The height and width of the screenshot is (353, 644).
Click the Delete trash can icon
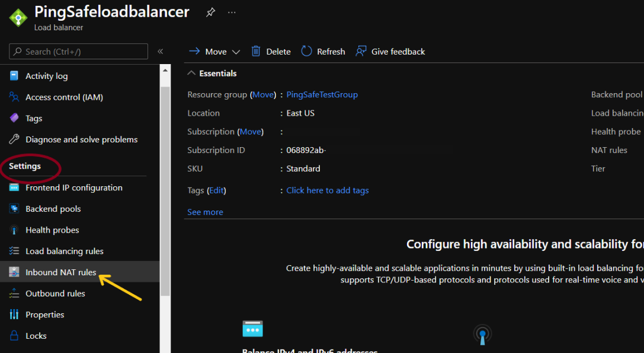pyautogui.click(x=256, y=52)
